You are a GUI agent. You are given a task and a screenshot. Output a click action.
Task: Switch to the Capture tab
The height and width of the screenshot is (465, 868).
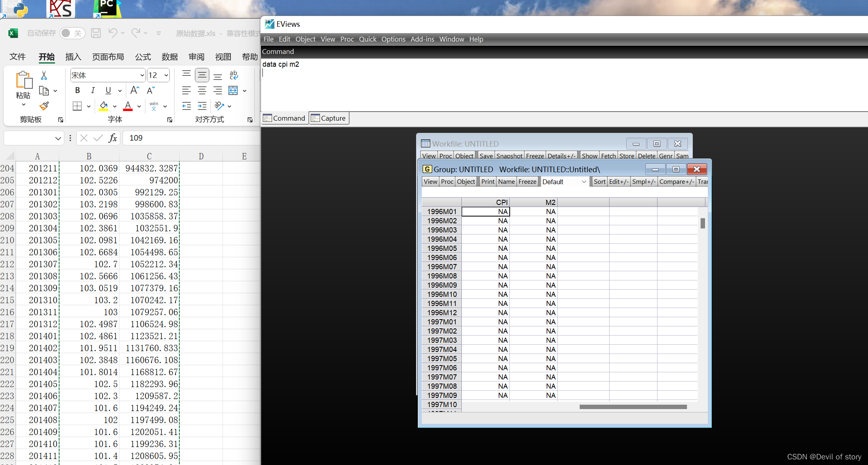(x=329, y=118)
